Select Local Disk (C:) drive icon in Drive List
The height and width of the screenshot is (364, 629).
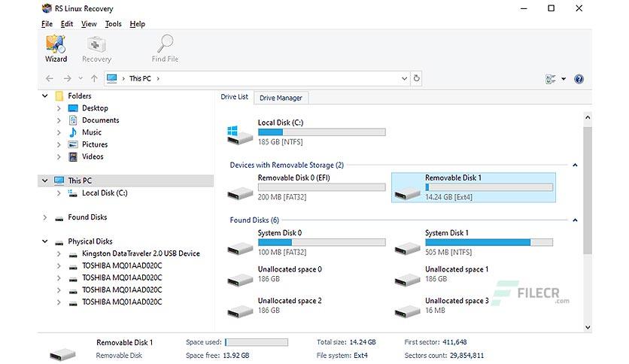tap(239, 135)
